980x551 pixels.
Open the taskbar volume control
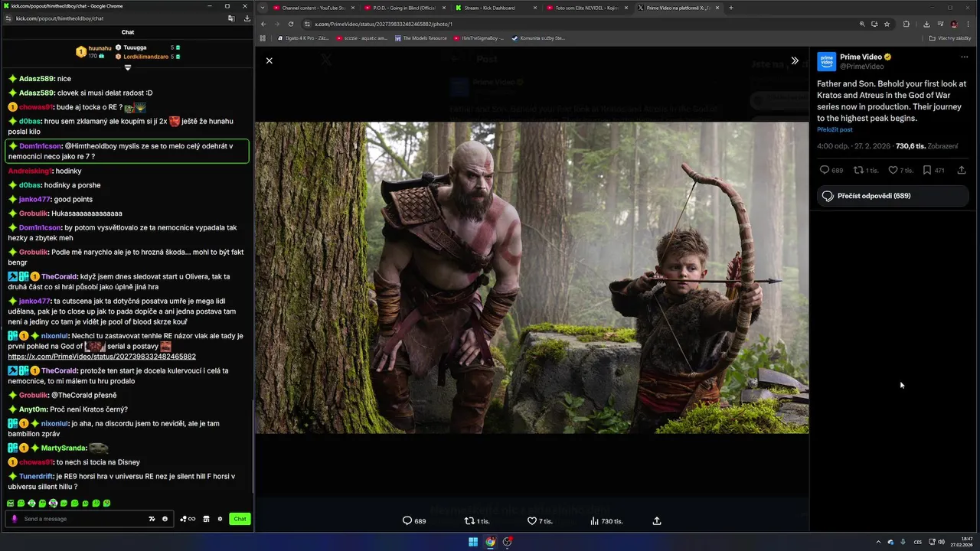[941, 542]
